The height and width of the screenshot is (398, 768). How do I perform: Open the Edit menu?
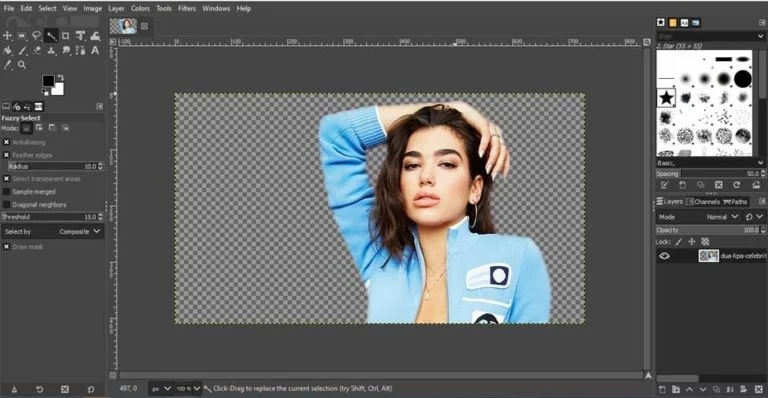[x=26, y=8]
